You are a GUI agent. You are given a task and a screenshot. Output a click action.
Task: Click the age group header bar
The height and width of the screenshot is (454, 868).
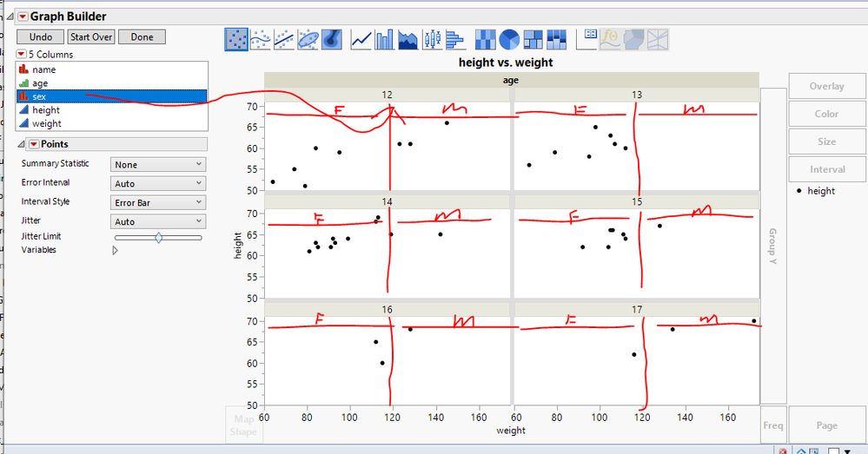coord(511,80)
